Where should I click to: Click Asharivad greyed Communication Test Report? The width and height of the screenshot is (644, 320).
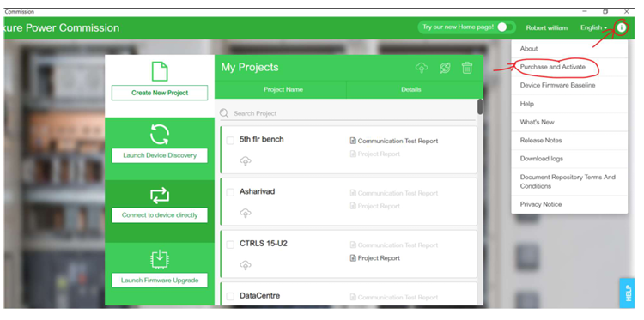tap(398, 193)
